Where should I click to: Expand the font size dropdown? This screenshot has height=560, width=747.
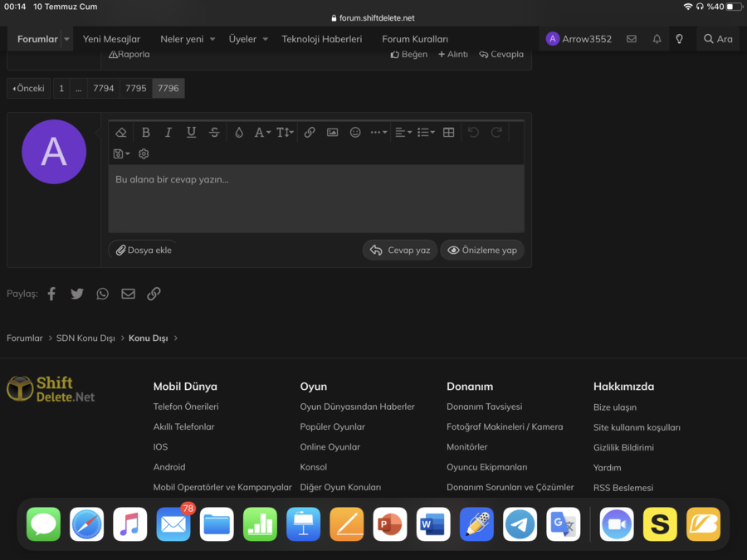285,133
